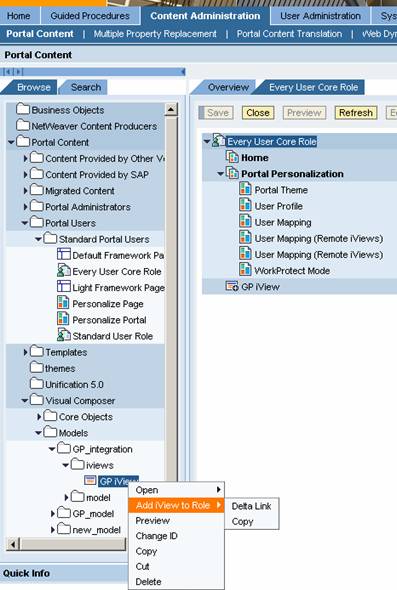
Task: Click the GP iView icon in browse tree
Action: coord(90,481)
